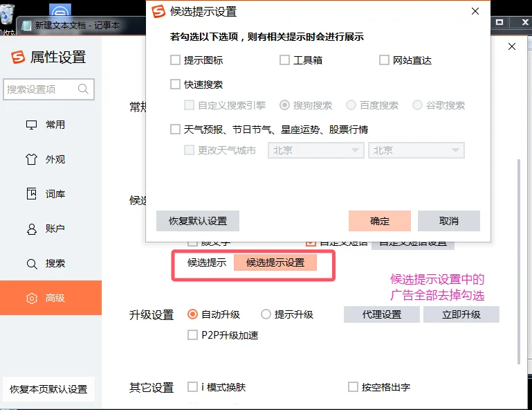The width and height of the screenshot is (532, 410).
Task: Click 恢复默认设置 in the dialog
Action: [x=198, y=221]
